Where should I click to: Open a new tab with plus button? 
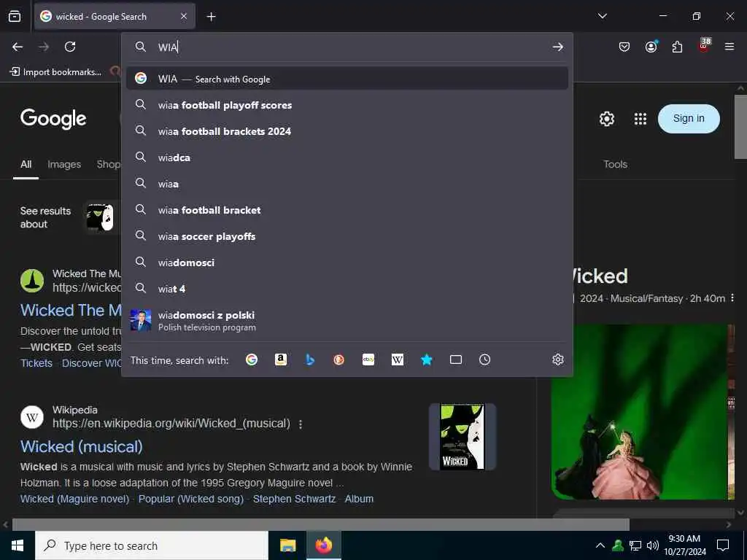(x=211, y=17)
